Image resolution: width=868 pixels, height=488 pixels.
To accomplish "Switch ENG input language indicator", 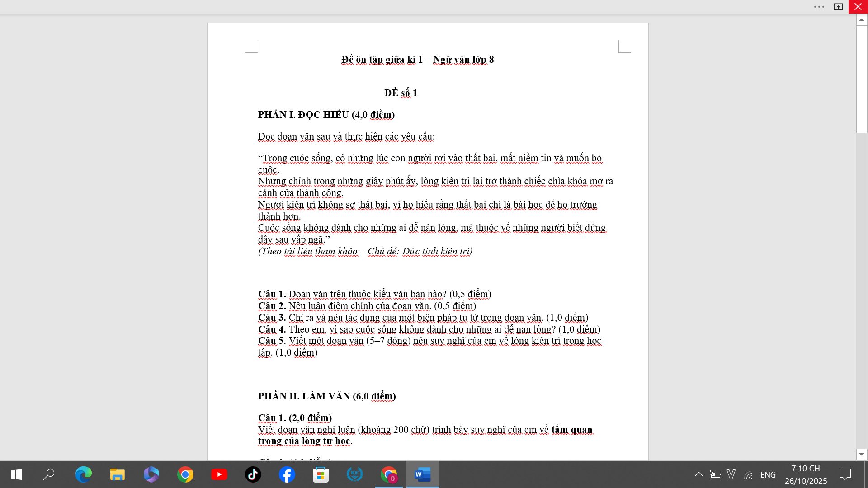I will [768, 474].
